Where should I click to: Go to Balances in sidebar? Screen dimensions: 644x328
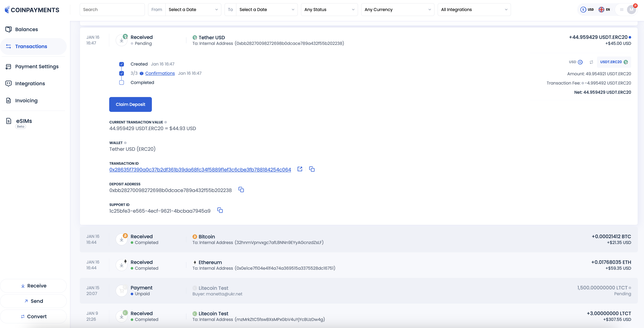(x=26, y=29)
